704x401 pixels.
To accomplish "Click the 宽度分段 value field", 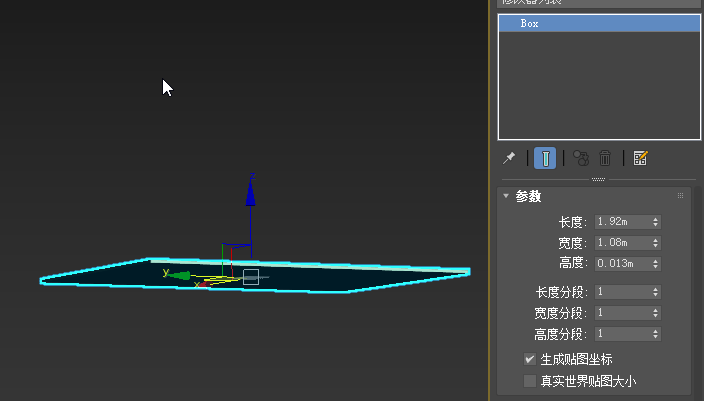I will [x=622, y=313].
